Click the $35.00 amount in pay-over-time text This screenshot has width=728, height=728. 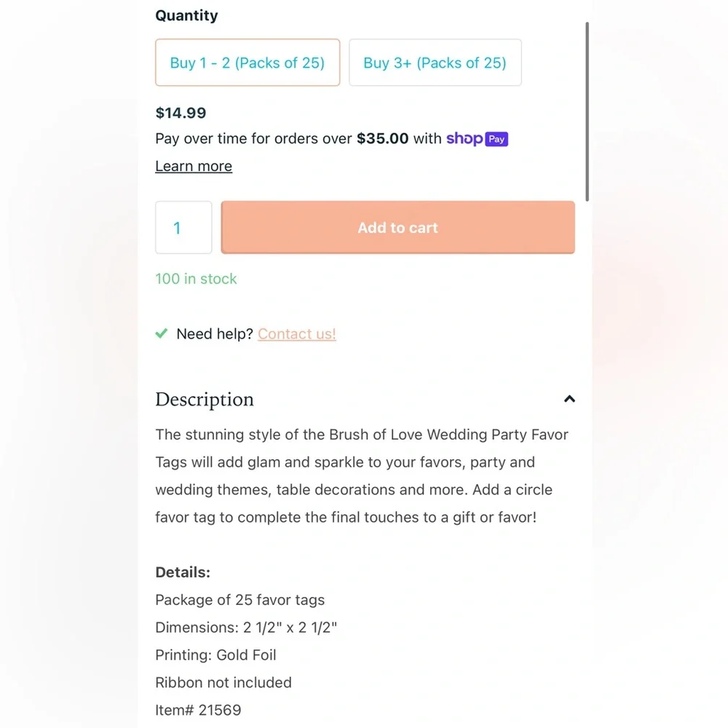(383, 138)
